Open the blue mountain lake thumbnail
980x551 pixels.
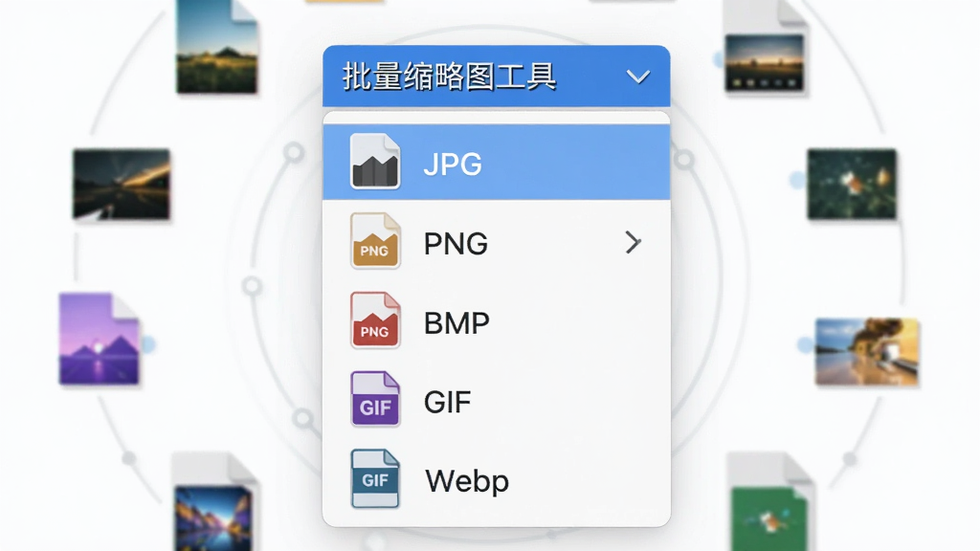click(x=214, y=503)
